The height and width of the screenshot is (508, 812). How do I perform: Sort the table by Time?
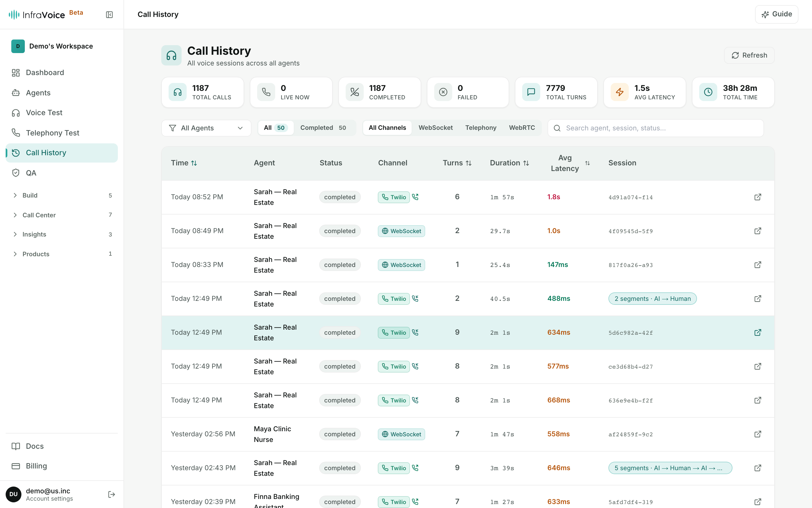(x=184, y=163)
